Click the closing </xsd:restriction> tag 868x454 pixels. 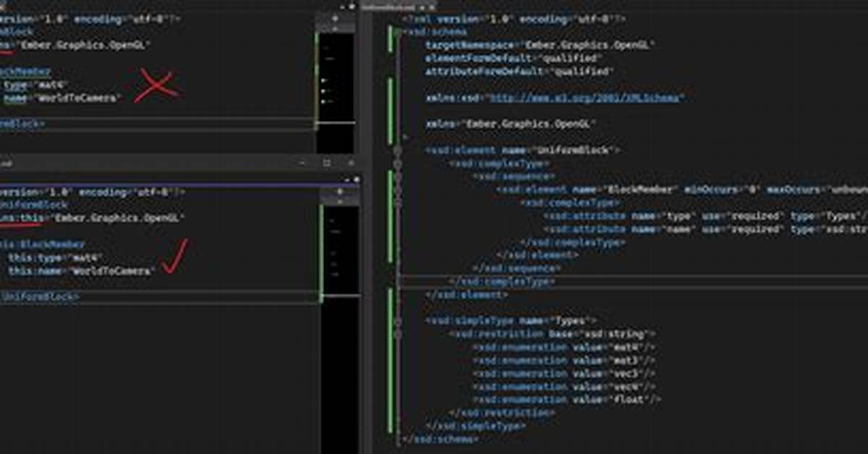pos(503,412)
